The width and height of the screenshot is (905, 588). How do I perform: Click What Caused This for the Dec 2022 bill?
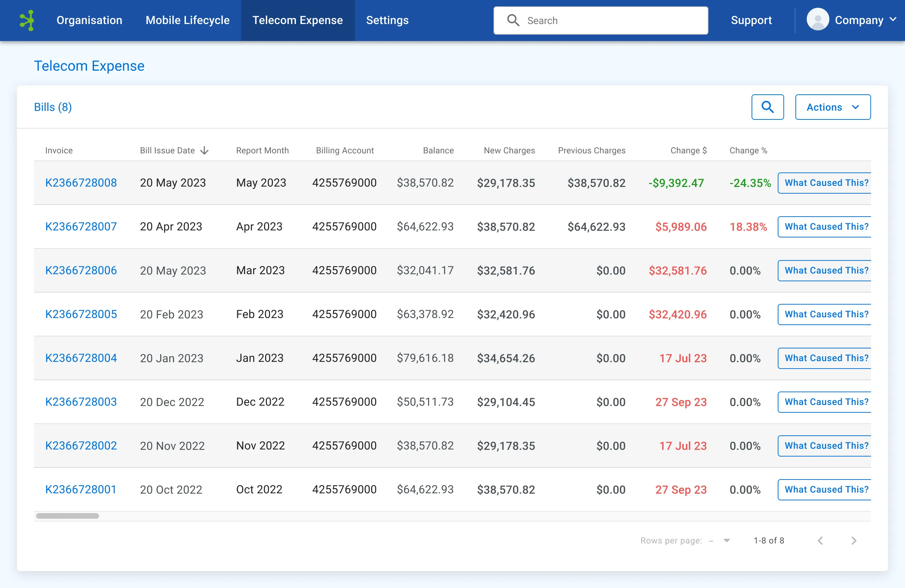click(x=826, y=402)
